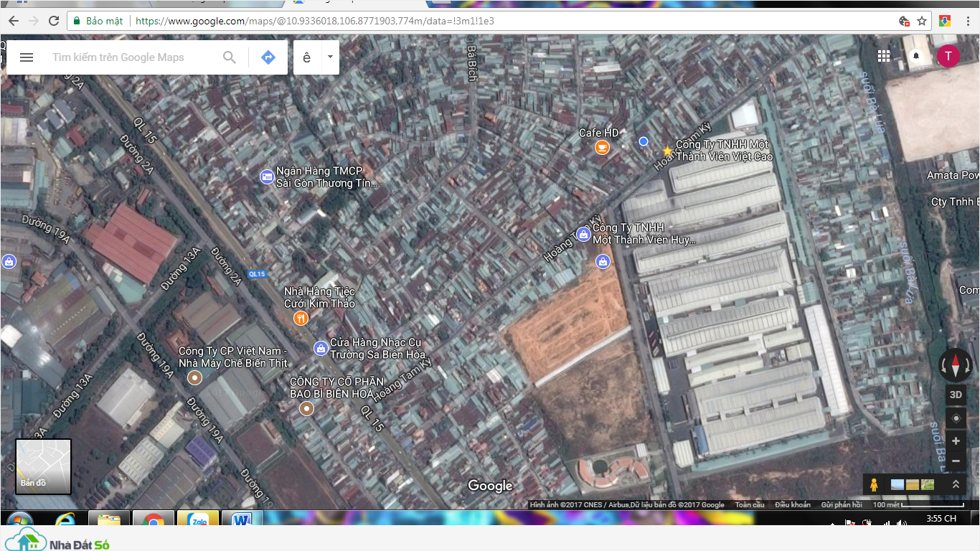The image size is (980, 551).
Task: Zoom out with the minus button
Action: (x=956, y=461)
